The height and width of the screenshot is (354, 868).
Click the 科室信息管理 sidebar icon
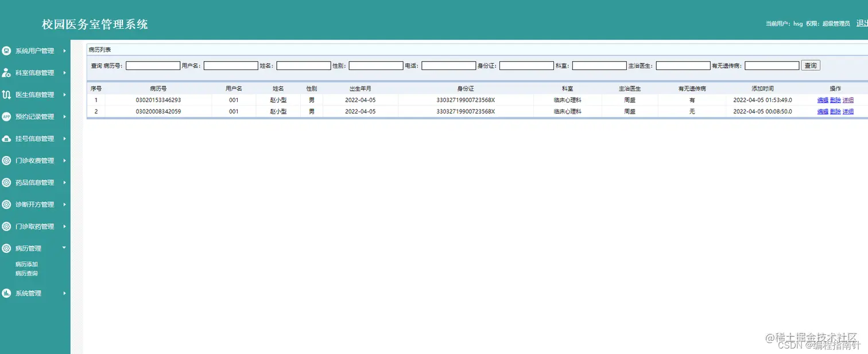coord(7,73)
